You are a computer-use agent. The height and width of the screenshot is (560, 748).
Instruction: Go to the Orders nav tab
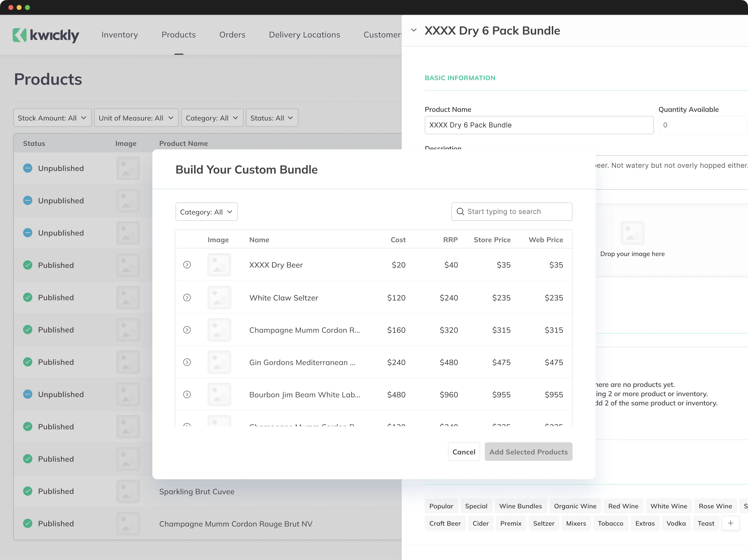click(x=232, y=35)
